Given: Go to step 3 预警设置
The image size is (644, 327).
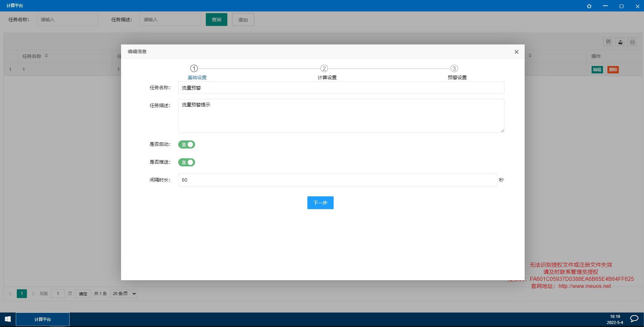Looking at the screenshot, I should [454, 68].
